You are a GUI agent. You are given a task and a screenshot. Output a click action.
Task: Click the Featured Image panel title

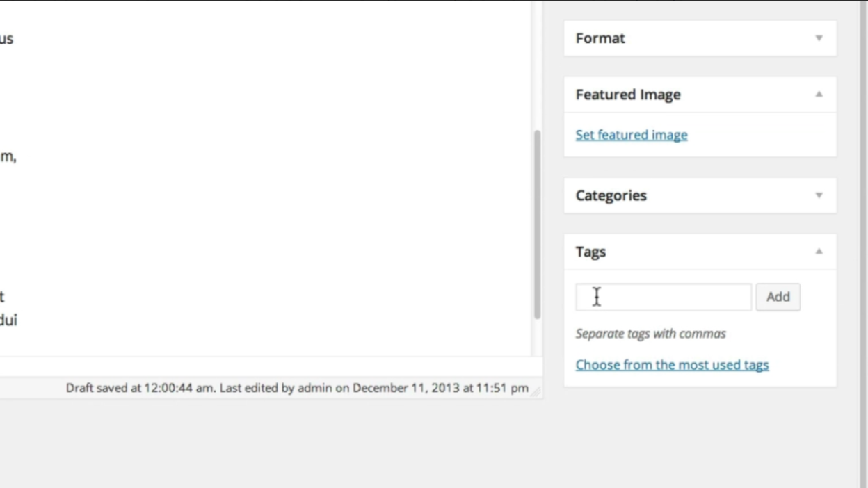(x=628, y=95)
